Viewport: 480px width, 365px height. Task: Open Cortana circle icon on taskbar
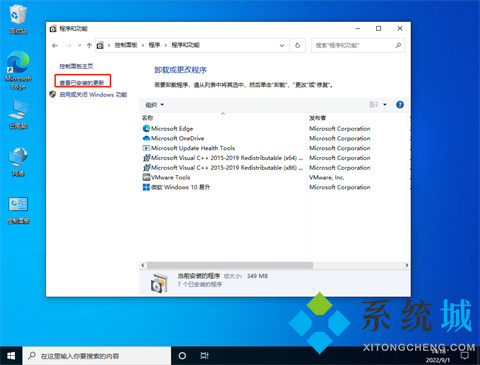tap(182, 356)
